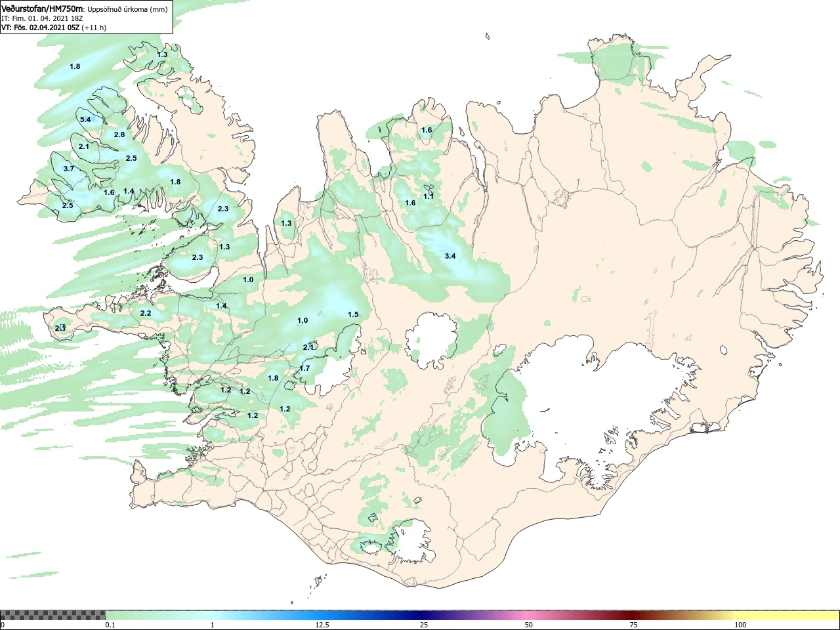840x630 pixels.
Task: Click the 1.5 precipitation value label
Action: coord(353,314)
